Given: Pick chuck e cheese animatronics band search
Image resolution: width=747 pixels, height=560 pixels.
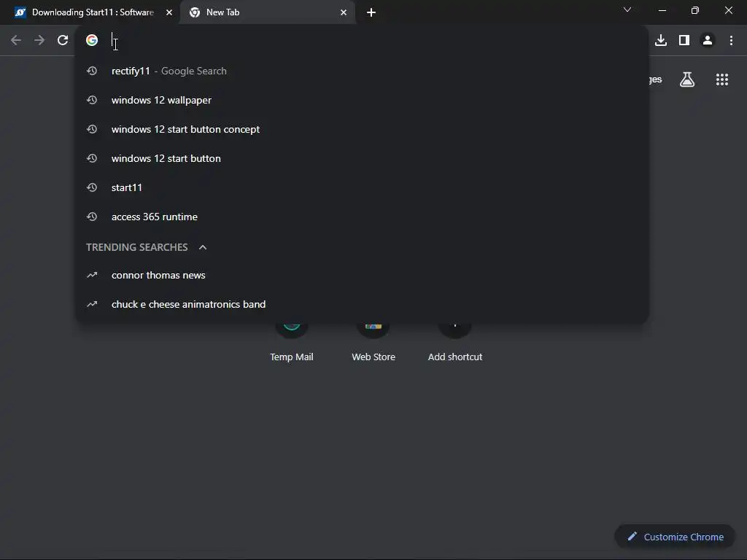Looking at the screenshot, I should click(x=362, y=304).
